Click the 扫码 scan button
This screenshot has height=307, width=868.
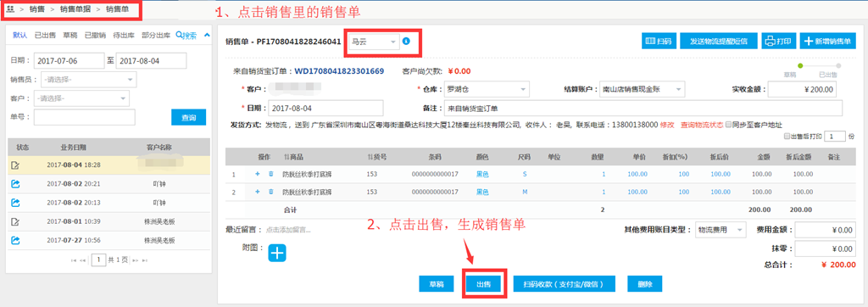coord(659,41)
